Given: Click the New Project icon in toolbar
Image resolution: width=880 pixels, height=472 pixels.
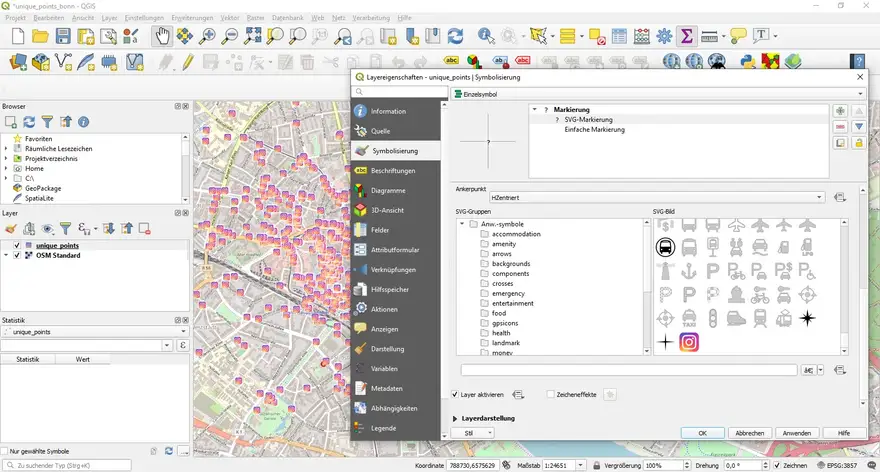Looking at the screenshot, I should point(18,36).
